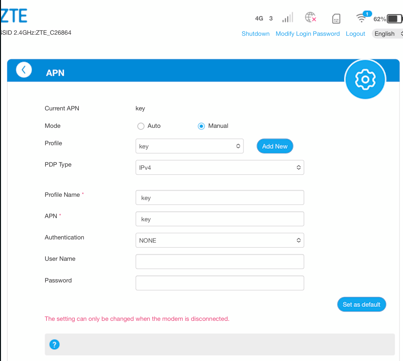Click the Add New button
Image resolution: width=403 pixels, height=361 pixels.
[x=275, y=146]
